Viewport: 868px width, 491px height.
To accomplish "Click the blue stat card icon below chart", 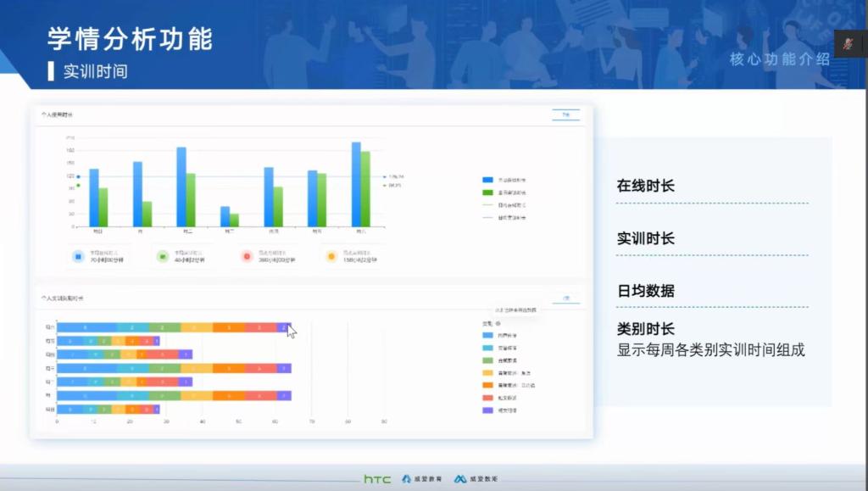I will coord(78,255).
